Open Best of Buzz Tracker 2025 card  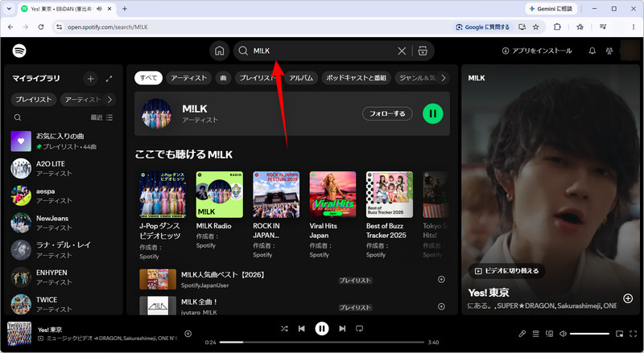[390, 215]
